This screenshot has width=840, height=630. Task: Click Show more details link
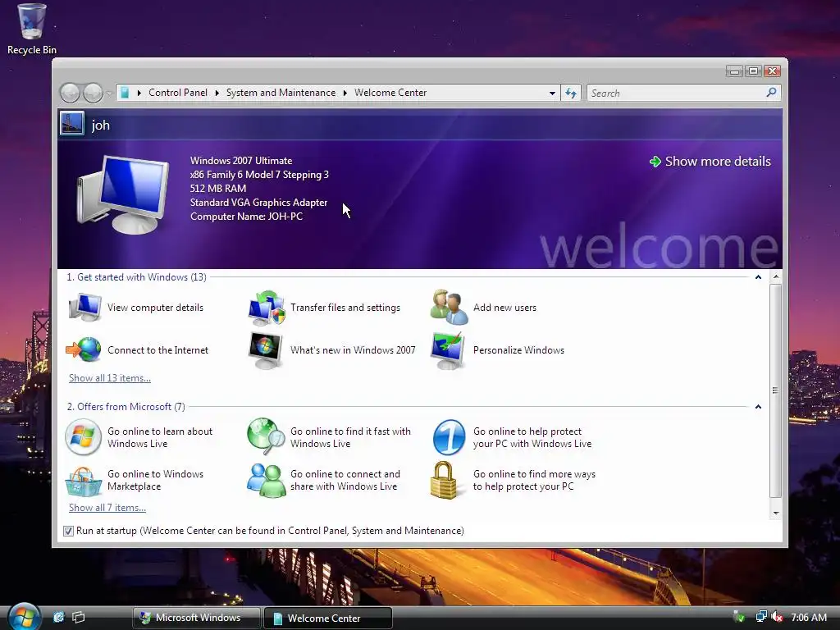click(x=710, y=162)
